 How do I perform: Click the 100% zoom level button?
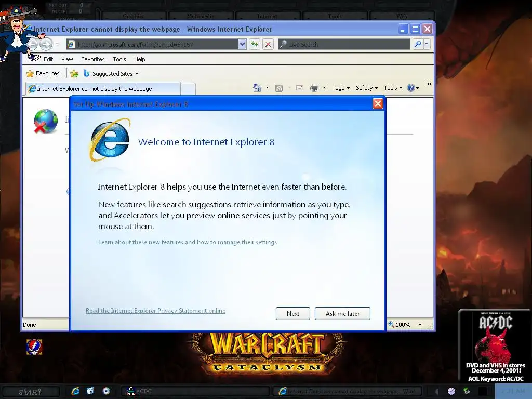point(400,325)
